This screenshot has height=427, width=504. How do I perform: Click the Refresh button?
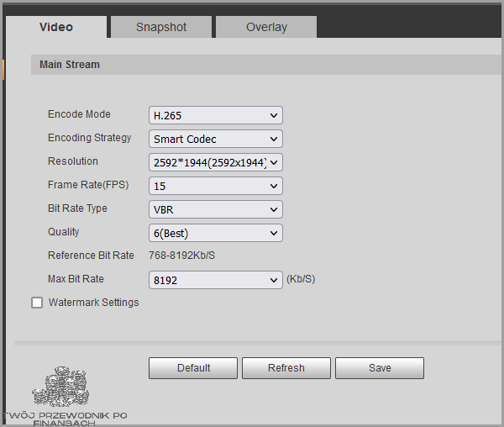click(286, 368)
